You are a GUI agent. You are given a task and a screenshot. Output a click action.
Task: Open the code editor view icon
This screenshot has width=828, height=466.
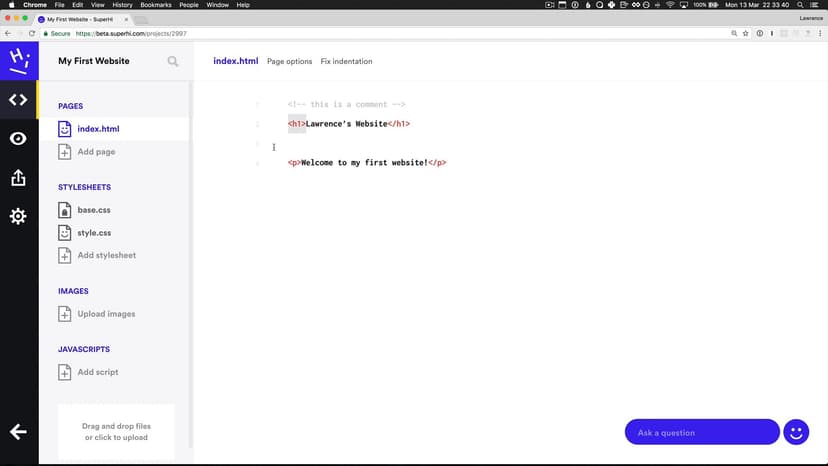coord(18,99)
